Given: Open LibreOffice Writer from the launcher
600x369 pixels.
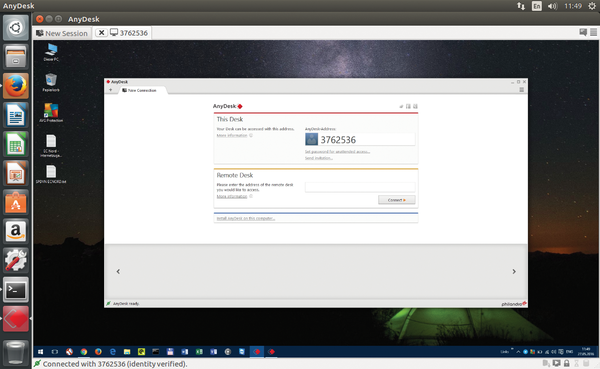Looking at the screenshot, I should pyautogui.click(x=16, y=115).
